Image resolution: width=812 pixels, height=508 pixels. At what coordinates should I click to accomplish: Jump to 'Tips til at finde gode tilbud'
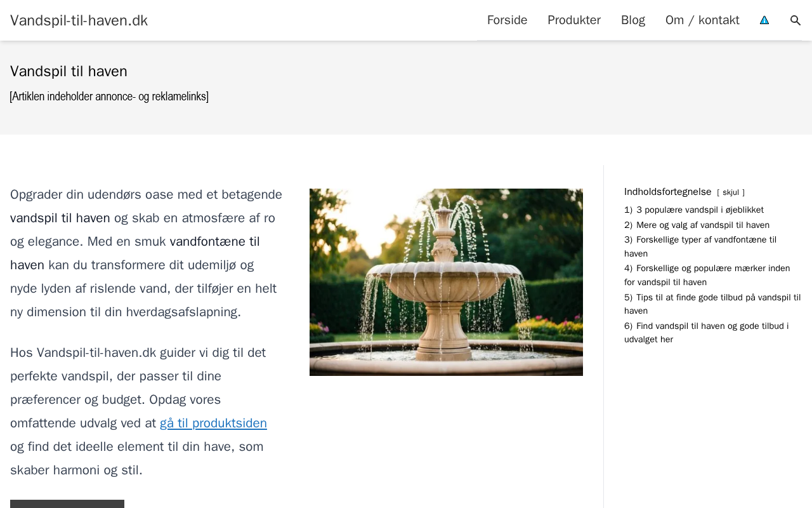click(712, 304)
